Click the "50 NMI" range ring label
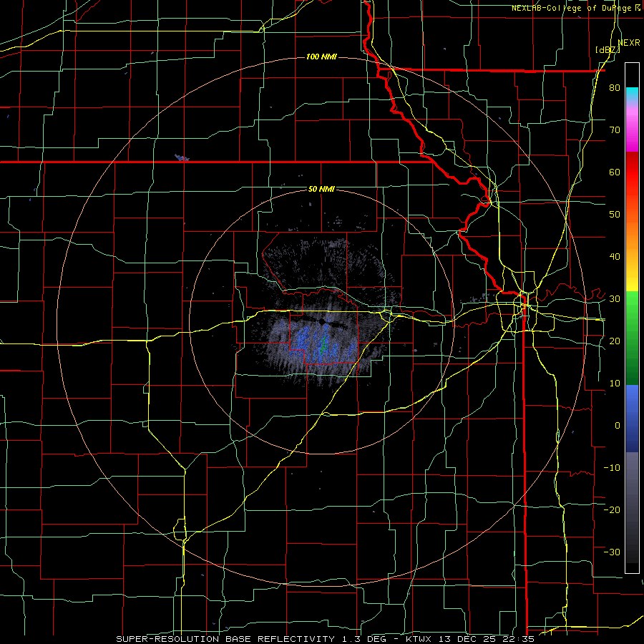 click(321, 190)
